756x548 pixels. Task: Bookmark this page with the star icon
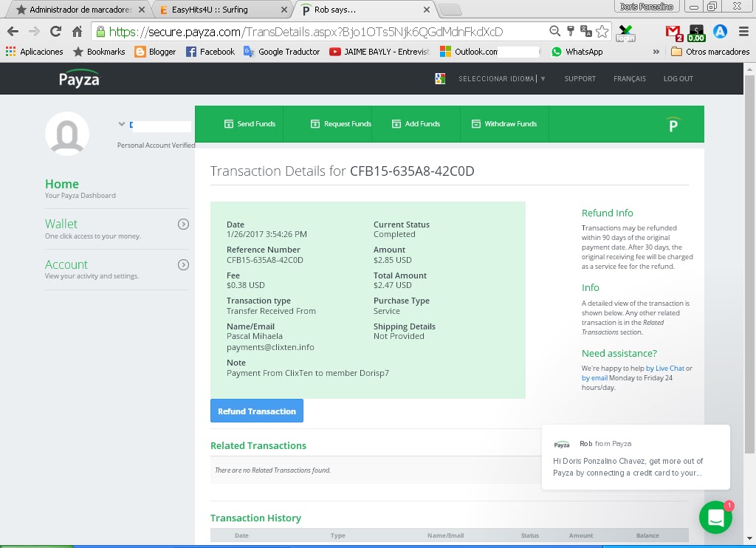coord(602,31)
